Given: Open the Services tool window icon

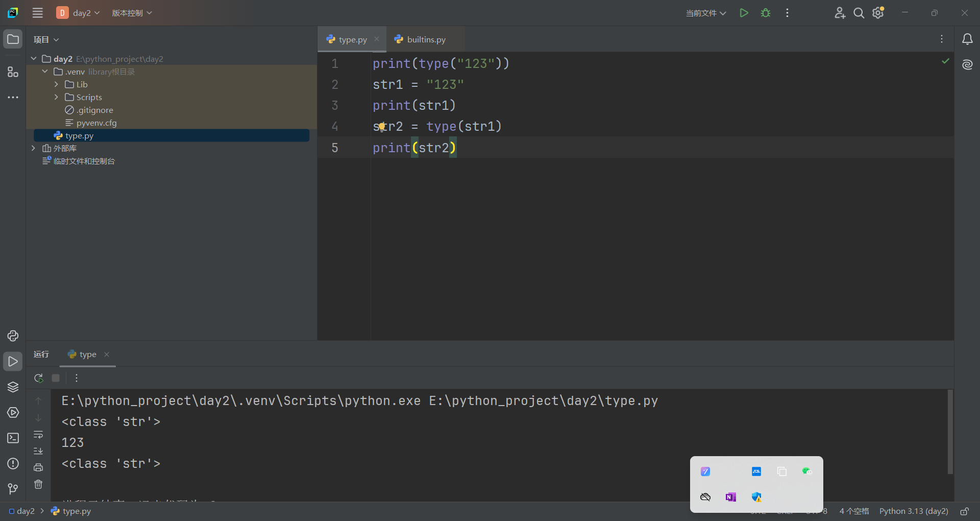Looking at the screenshot, I should pyautogui.click(x=13, y=413).
